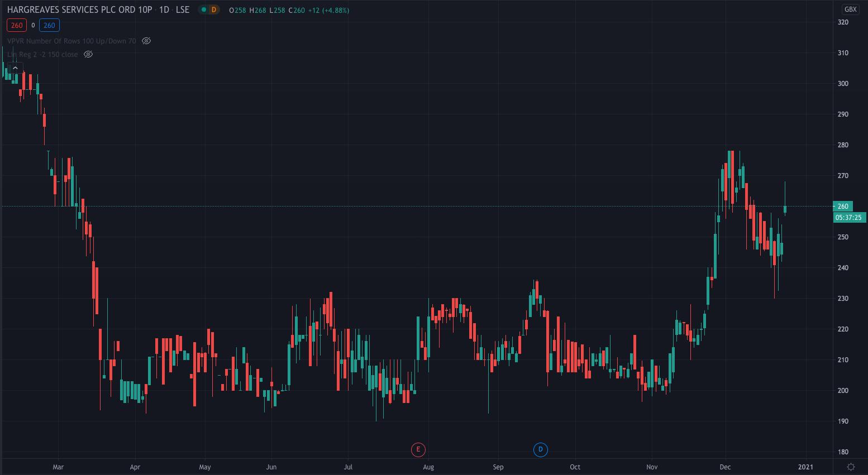The height and width of the screenshot is (475, 868).
Task: Click the Hargreaves Services PLC symbol title
Action: [x=79, y=10]
